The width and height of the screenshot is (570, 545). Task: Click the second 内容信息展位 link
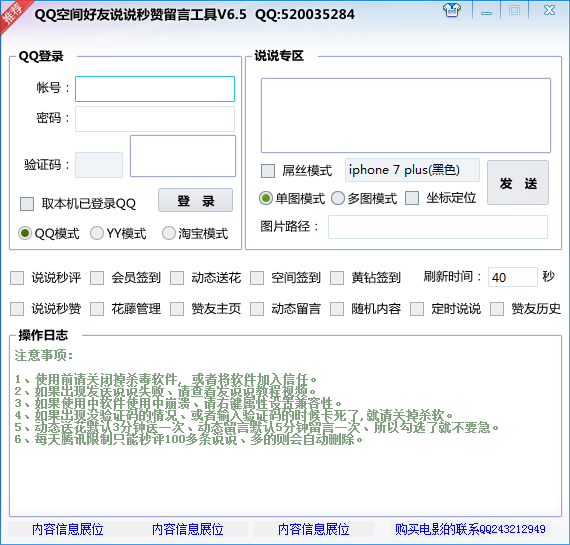pos(188,529)
